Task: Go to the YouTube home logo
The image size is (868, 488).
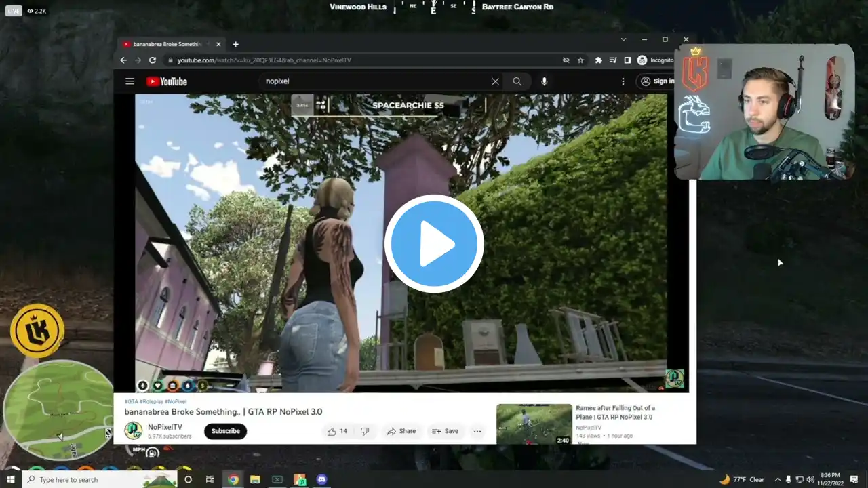Action: (166, 81)
